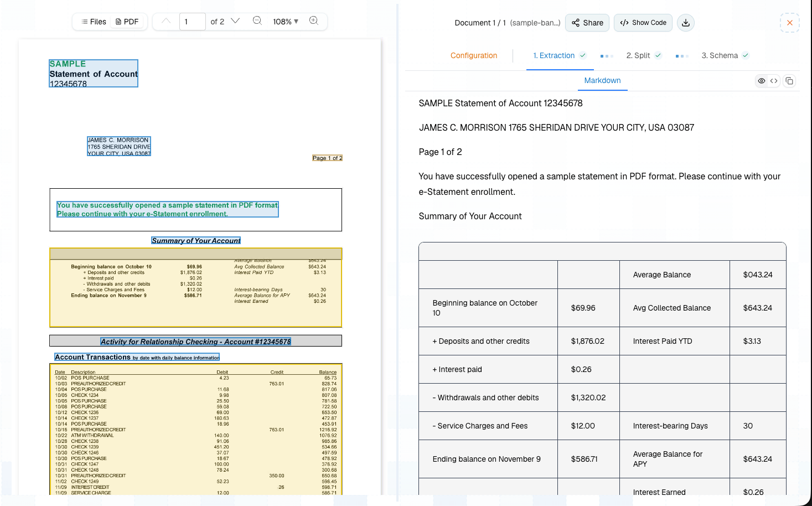
Task: Go to previous page with up arrow
Action: (x=166, y=21)
